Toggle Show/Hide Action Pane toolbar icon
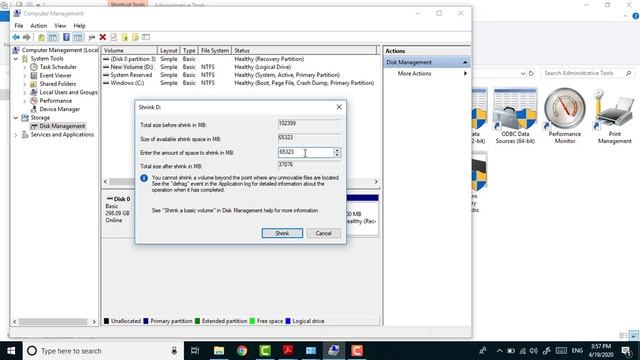 pyautogui.click(x=78, y=38)
